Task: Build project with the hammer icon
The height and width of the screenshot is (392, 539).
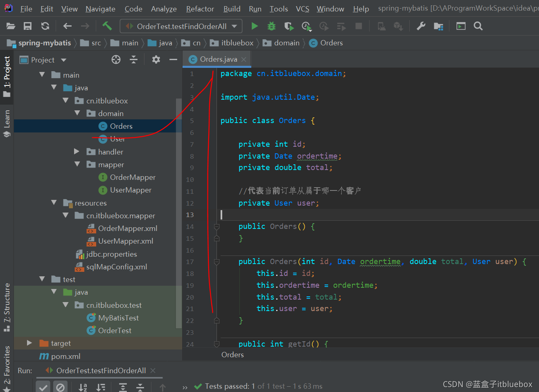Action: point(107,26)
